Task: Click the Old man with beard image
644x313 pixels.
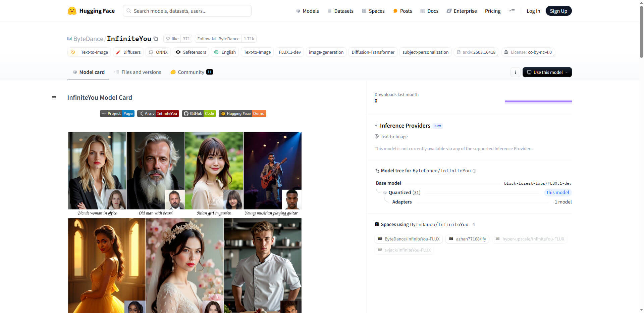Action: 156,171
